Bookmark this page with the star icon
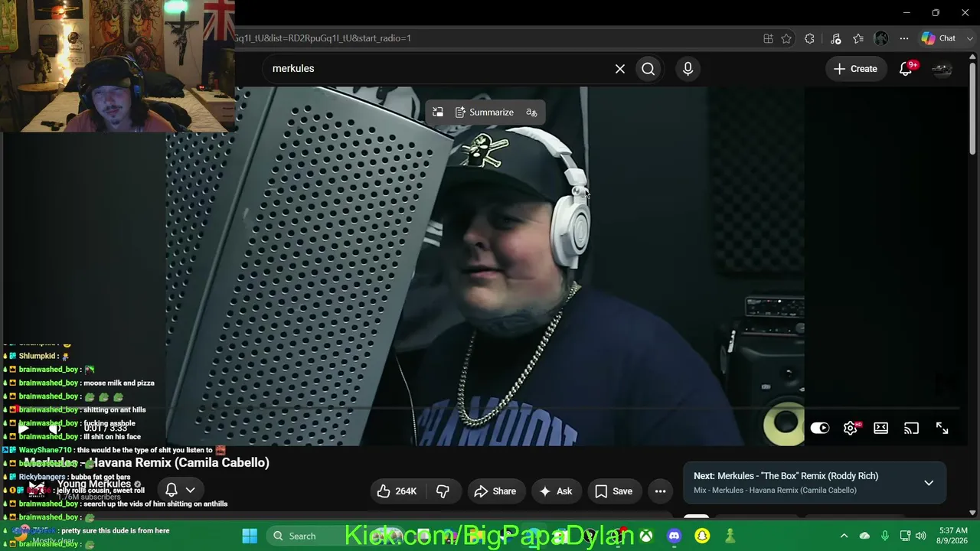This screenshot has height=551, width=980. (x=786, y=38)
